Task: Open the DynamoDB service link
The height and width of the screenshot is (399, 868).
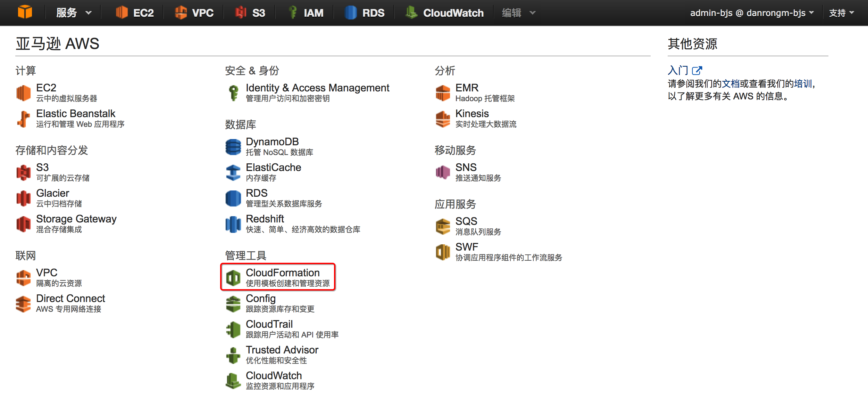Action: point(272,142)
